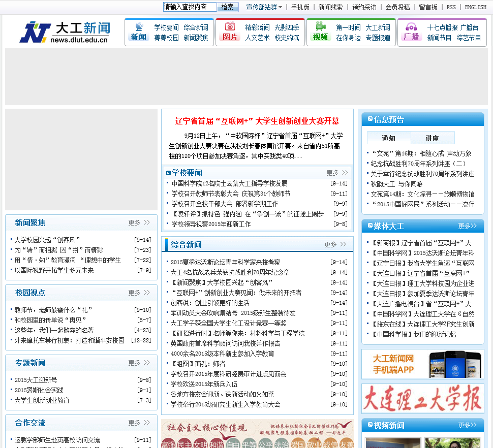Open the RSS feed link

click(451, 7)
